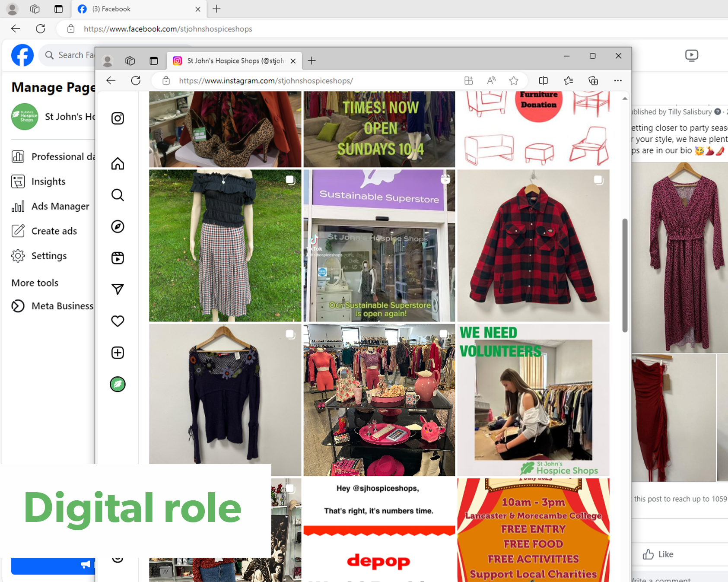Refresh the Instagram browser page
This screenshot has height=582, width=728.
click(136, 80)
